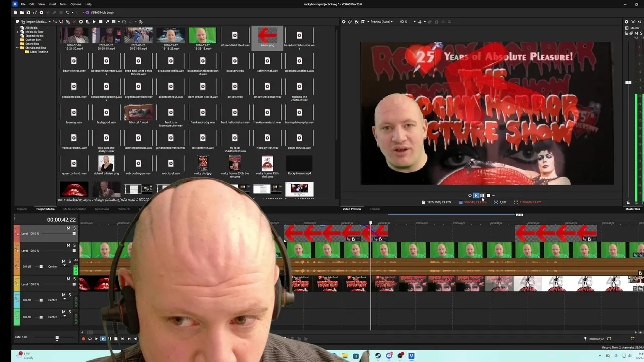This screenshot has height=362, width=644.
Task: Expand Media By Type tree node
Action: [x=18, y=32]
